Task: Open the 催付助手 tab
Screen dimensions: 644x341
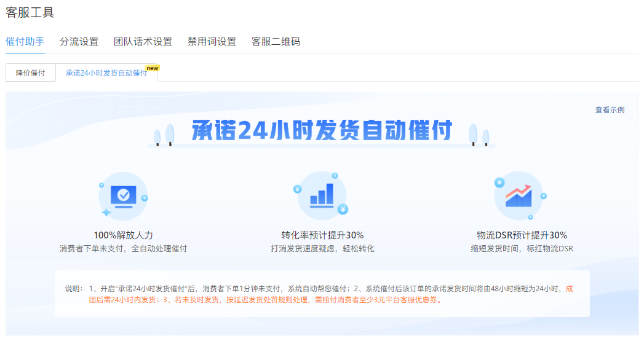Action: coord(25,42)
